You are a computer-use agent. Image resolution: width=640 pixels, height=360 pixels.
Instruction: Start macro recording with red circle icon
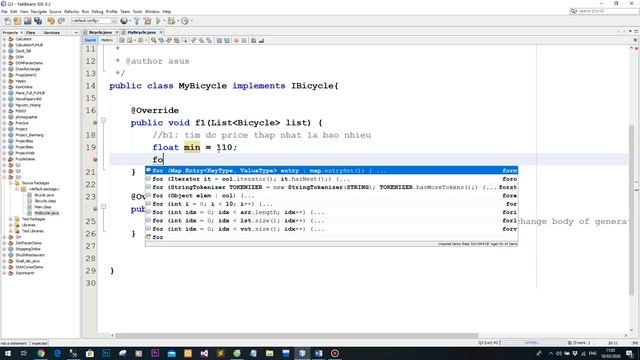click(x=236, y=40)
